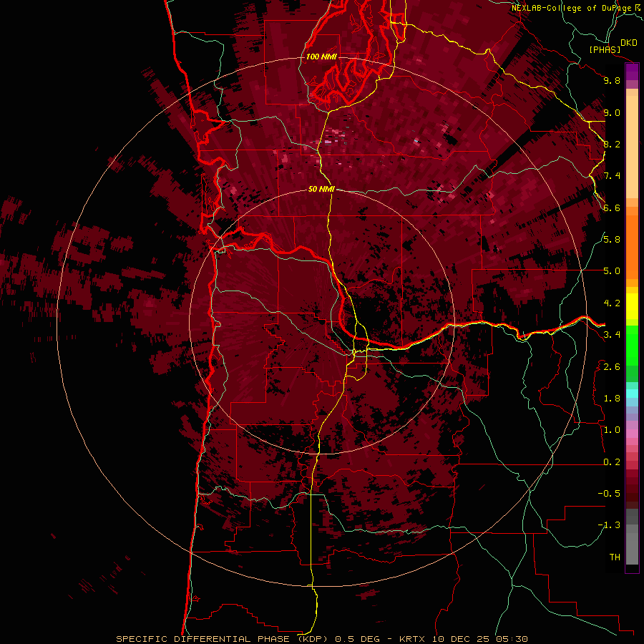
Task: Click the KRTX radar site identifier
Action: (x=412, y=639)
